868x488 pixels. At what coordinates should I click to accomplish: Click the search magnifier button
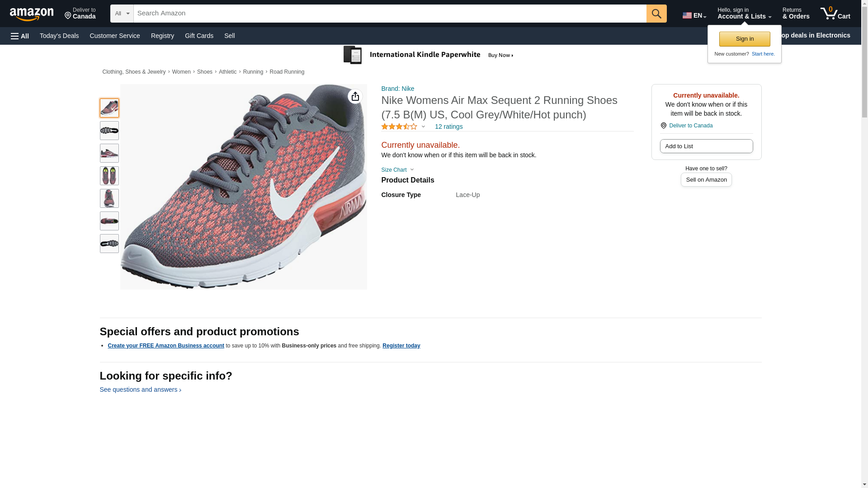(656, 14)
